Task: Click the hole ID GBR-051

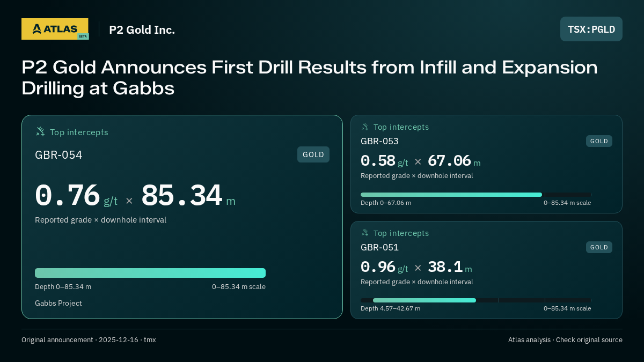Action: coord(379,247)
